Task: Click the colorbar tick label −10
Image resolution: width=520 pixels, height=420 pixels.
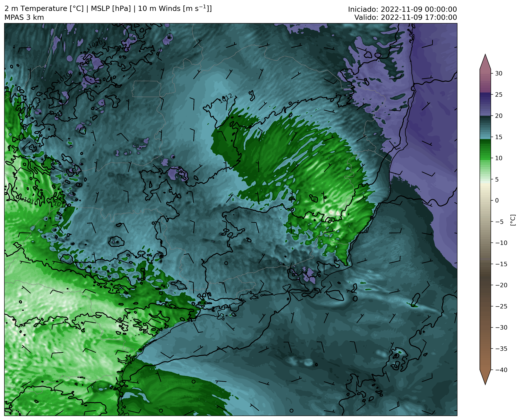Action: [x=501, y=243]
